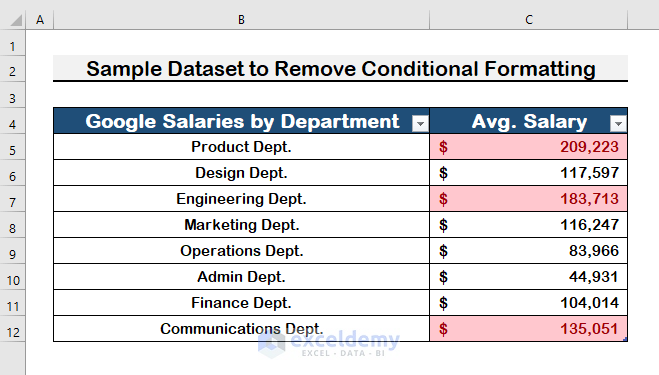
Task: Select the salary value 116,247
Action: pos(529,225)
